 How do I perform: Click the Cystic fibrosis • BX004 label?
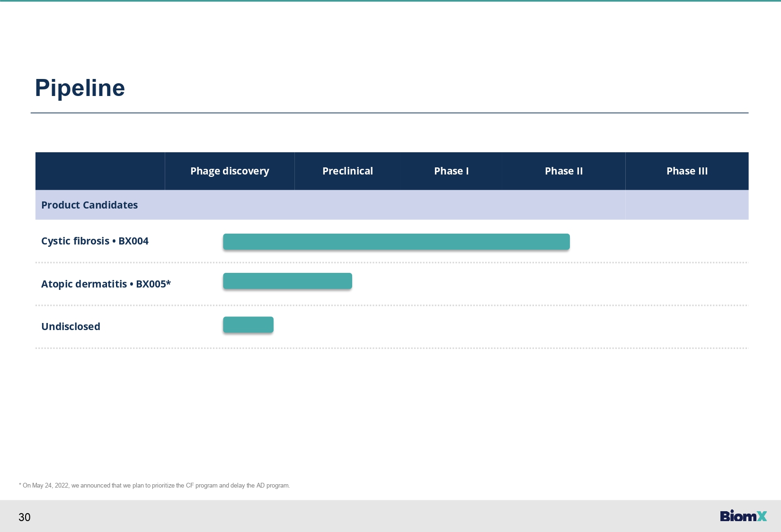coord(95,241)
